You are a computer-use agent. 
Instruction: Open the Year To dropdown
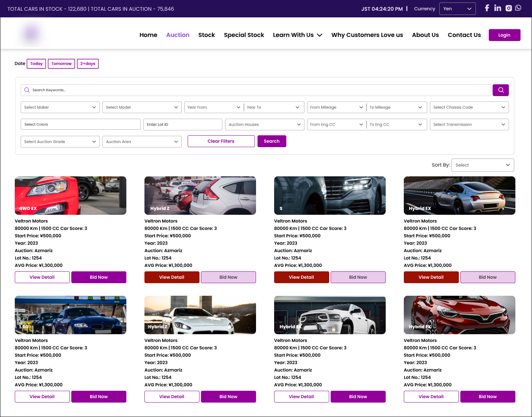point(273,107)
